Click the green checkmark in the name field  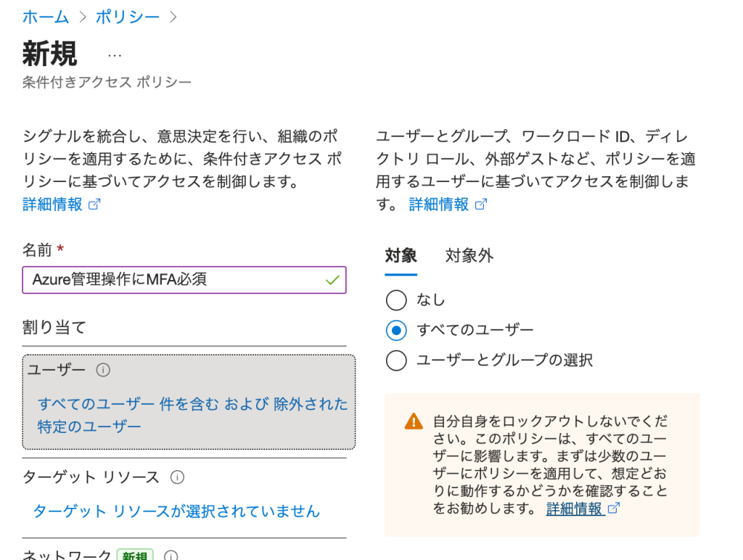[332, 280]
